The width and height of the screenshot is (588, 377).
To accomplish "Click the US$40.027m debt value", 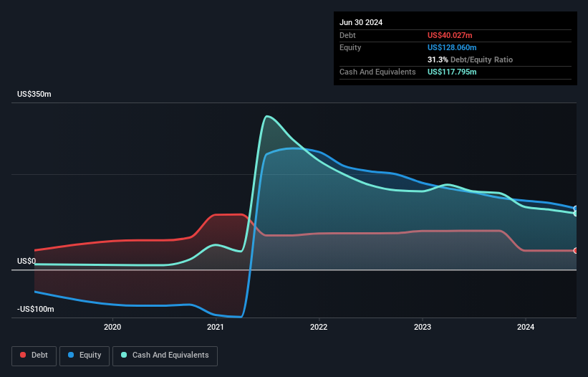I will 450,35.
